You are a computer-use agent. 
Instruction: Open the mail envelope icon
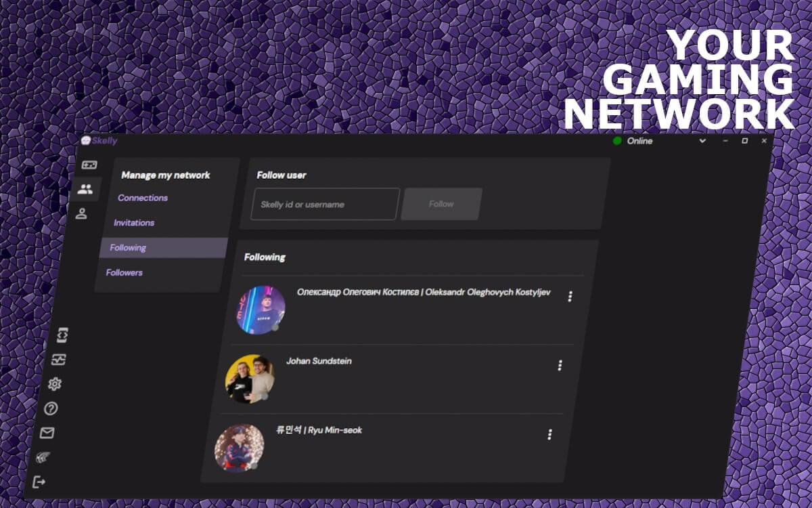point(47,433)
